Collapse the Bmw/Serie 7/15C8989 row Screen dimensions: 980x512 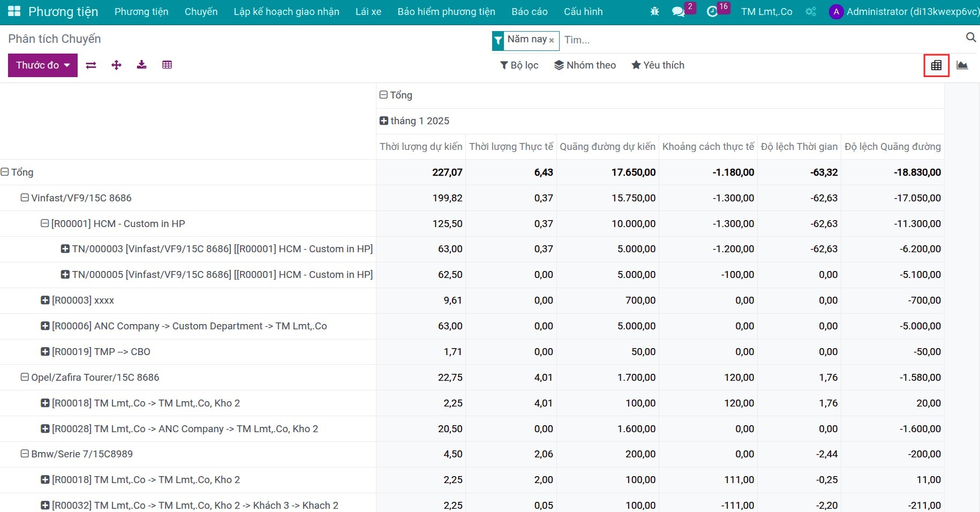(77, 454)
